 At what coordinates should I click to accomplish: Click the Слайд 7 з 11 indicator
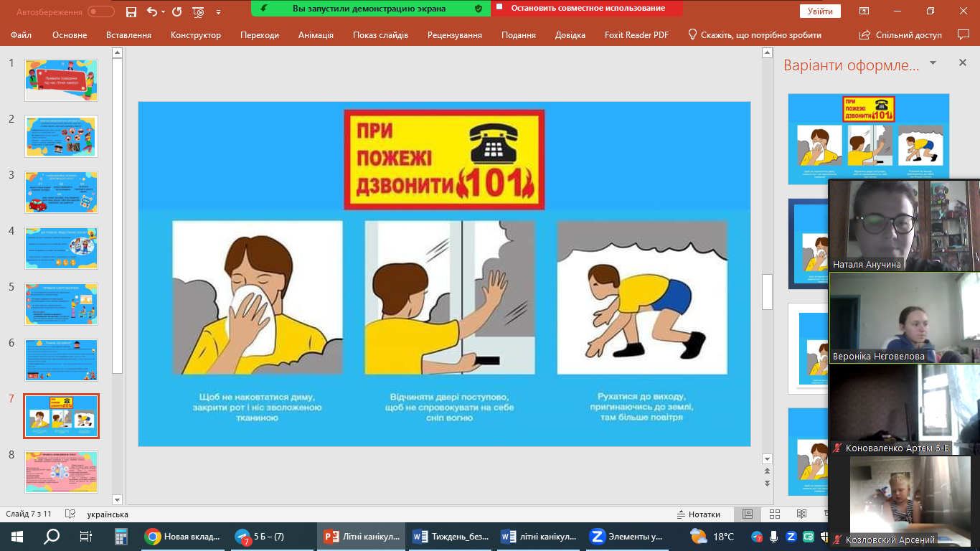coord(29,514)
